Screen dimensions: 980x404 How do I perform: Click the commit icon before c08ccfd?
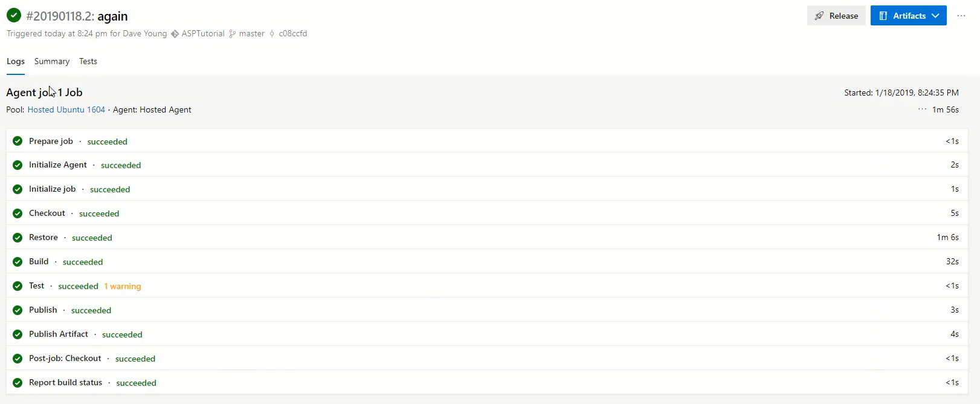(272, 34)
